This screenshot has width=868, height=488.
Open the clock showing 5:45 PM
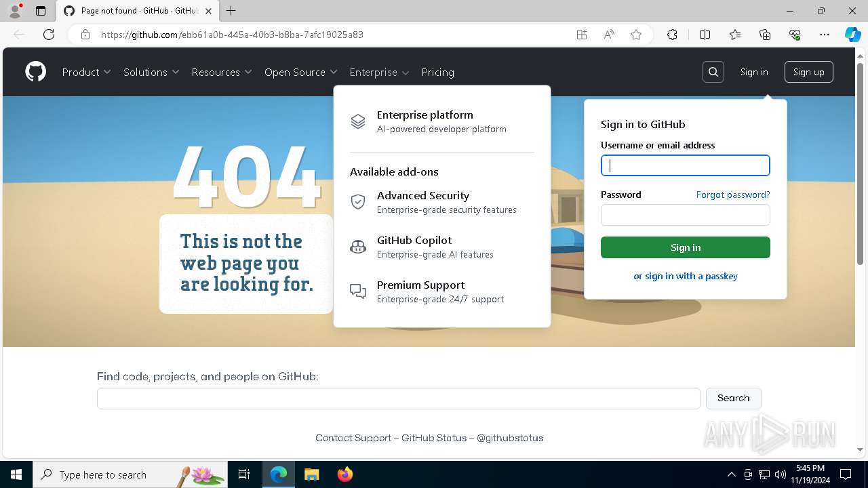[x=810, y=474]
